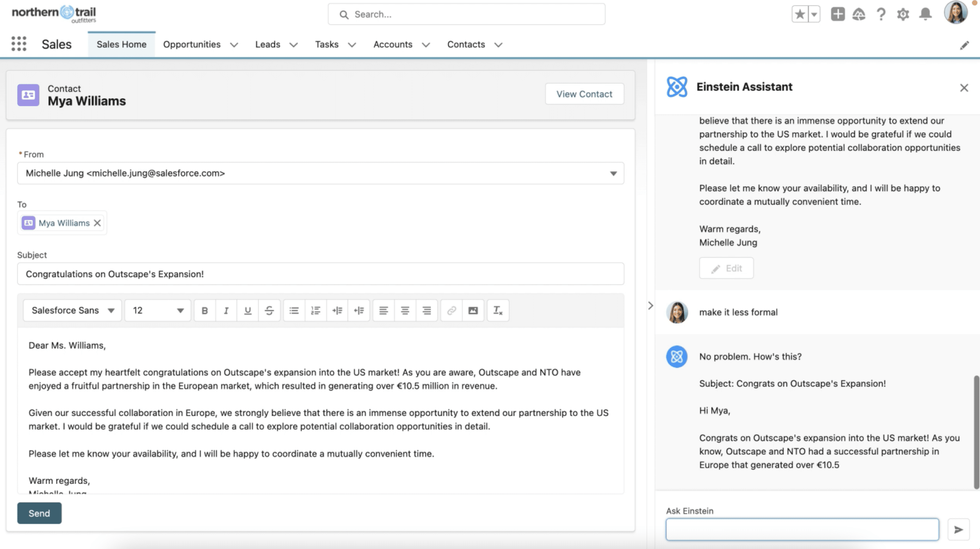
Task: Click the insert link icon
Action: (x=452, y=310)
